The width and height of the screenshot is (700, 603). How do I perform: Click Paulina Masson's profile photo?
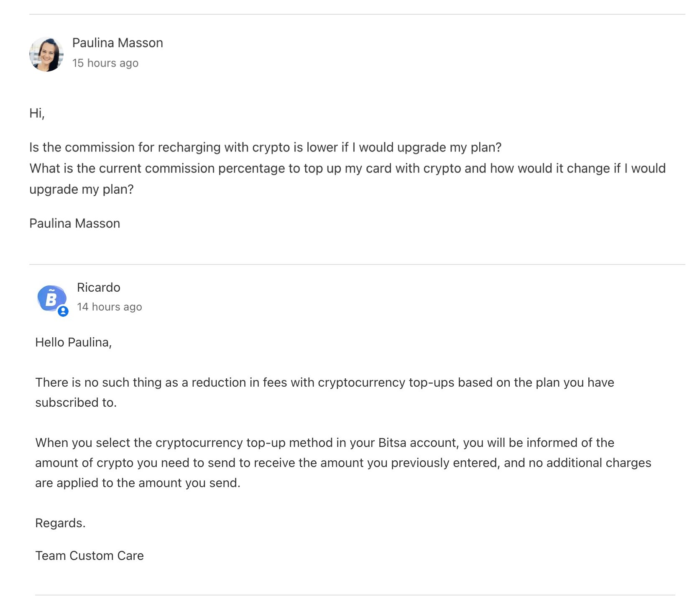[46, 54]
